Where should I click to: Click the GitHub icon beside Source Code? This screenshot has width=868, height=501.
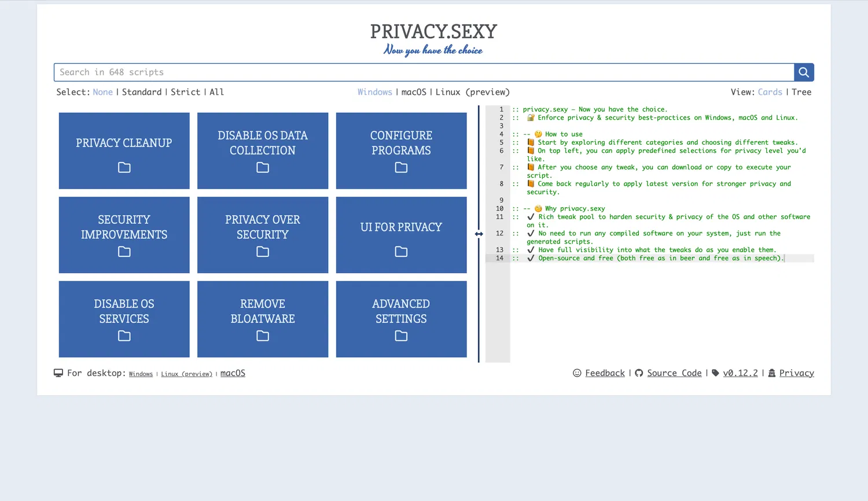639,373
